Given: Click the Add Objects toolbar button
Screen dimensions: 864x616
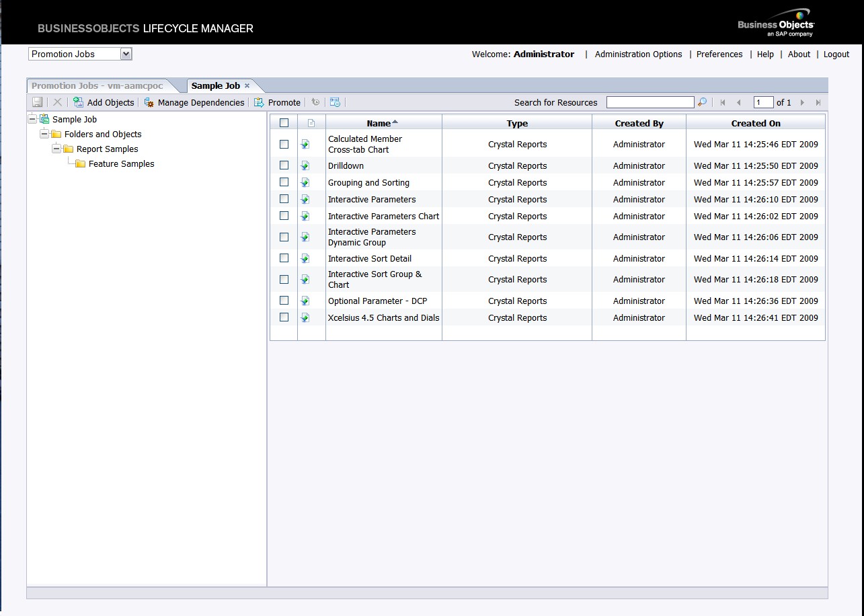Looking at the screenshot, I should pos(104,102).
